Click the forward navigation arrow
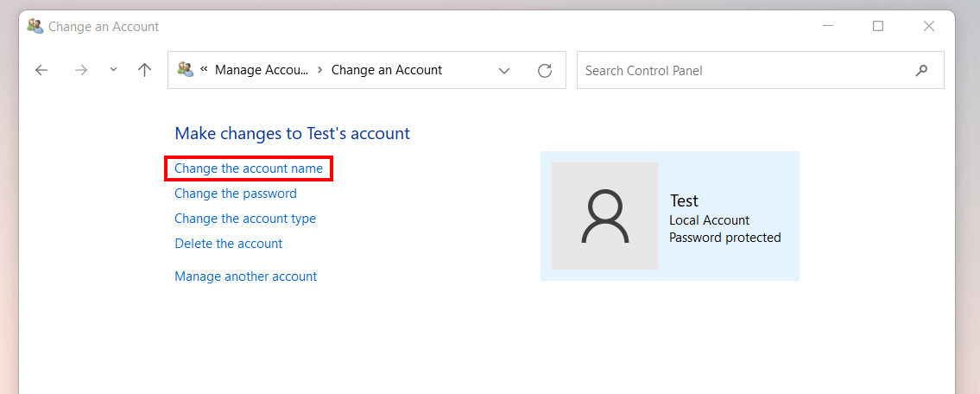Image resolution: width=980 pixels, height=394 pixels. (x=81, y=70)
